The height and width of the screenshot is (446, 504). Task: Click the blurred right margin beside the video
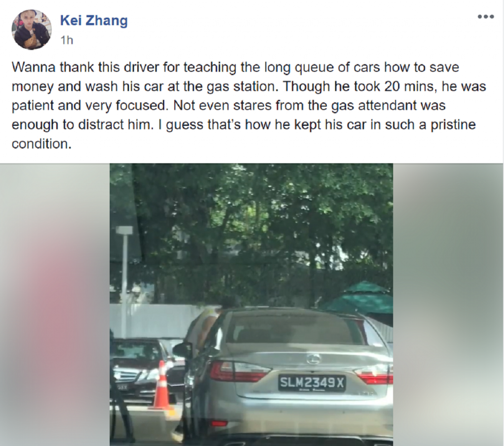[x=448, y=304]
